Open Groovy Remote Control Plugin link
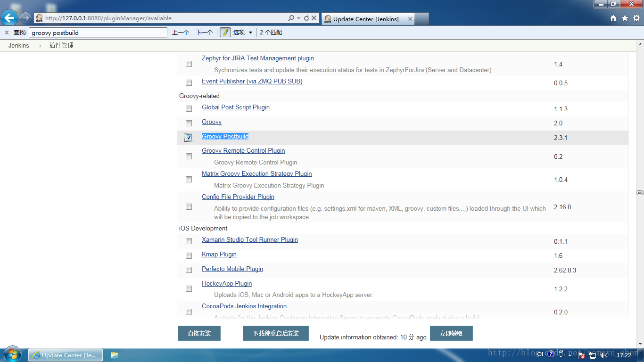 (x=243, y=150)
